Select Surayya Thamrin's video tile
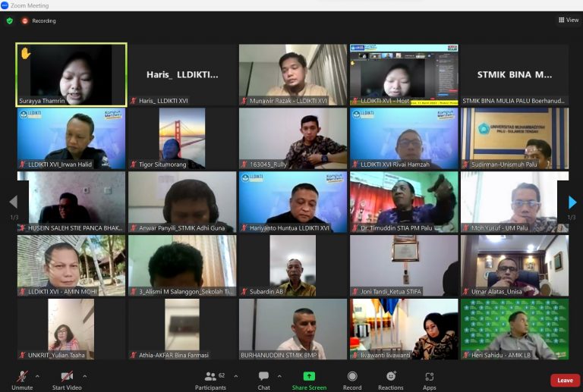This screenshot has height=392, width=583. click(71, 74)
